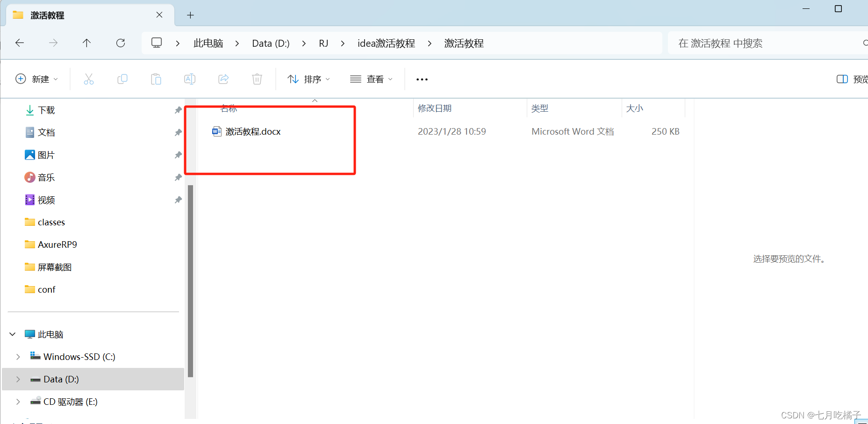Expand the Data (D:) drive node
The width and height of the screenshot is (868, 424).
click(x=18, y=379)
